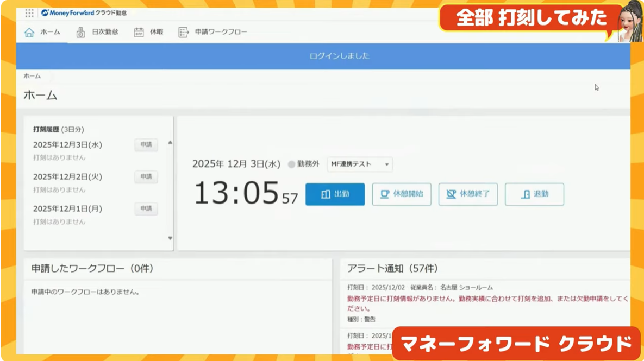
Task: Click the 2025年12月3日(水) history date
Action: click(x=68, y=145)
